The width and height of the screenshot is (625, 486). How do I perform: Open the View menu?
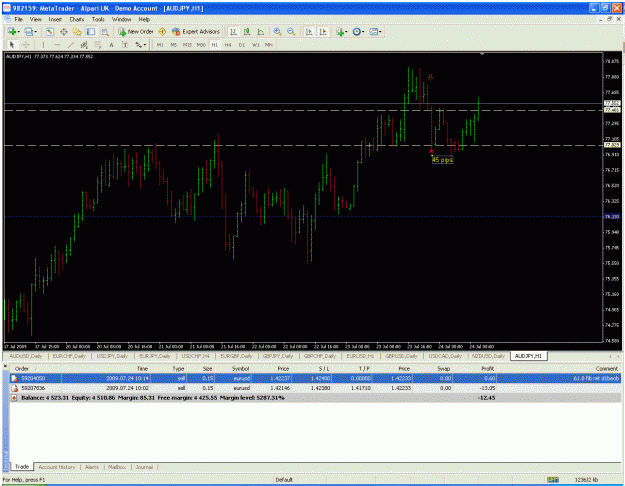[35, 19]
